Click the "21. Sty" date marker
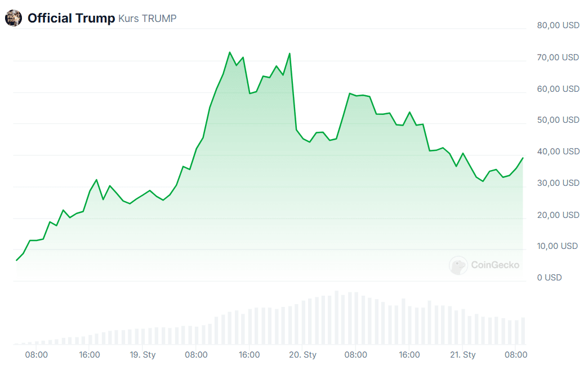588x370 pixels. point(462,355)
